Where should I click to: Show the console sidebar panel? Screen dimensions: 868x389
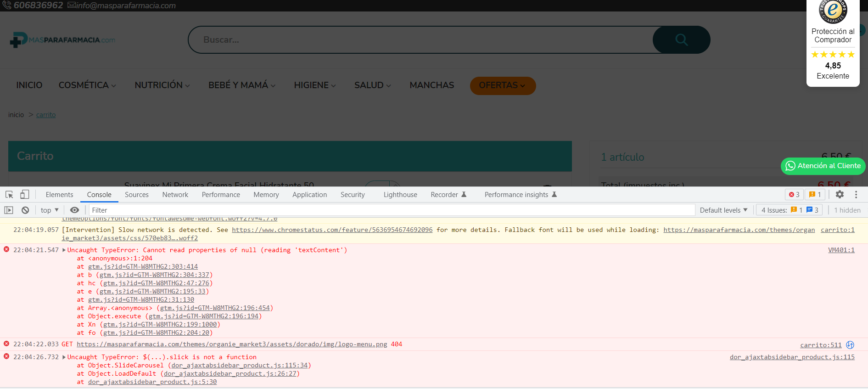(9, 210)
